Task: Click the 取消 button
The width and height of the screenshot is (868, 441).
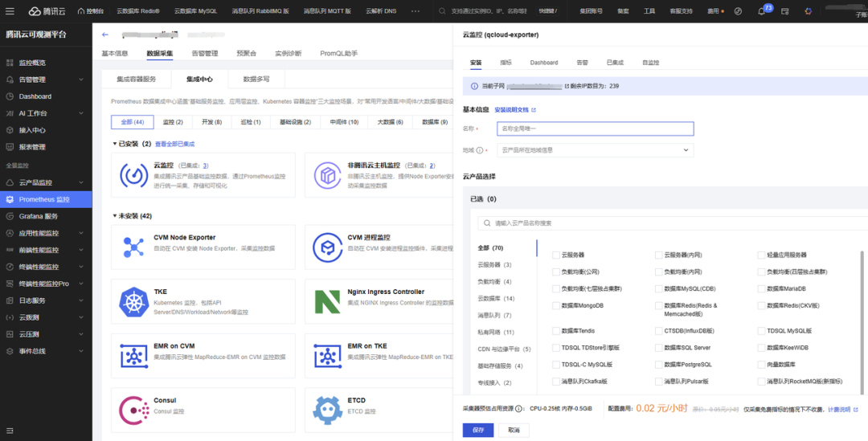Action: click(514, 430)
